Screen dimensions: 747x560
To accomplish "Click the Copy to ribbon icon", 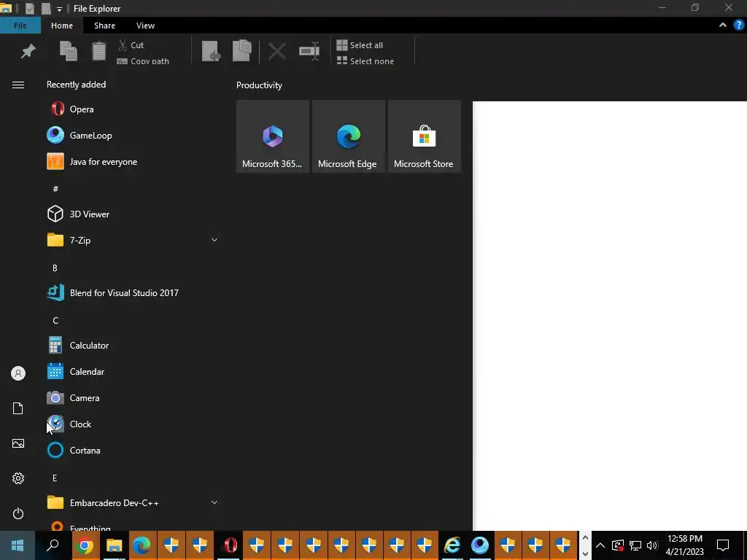I will 242,50.
